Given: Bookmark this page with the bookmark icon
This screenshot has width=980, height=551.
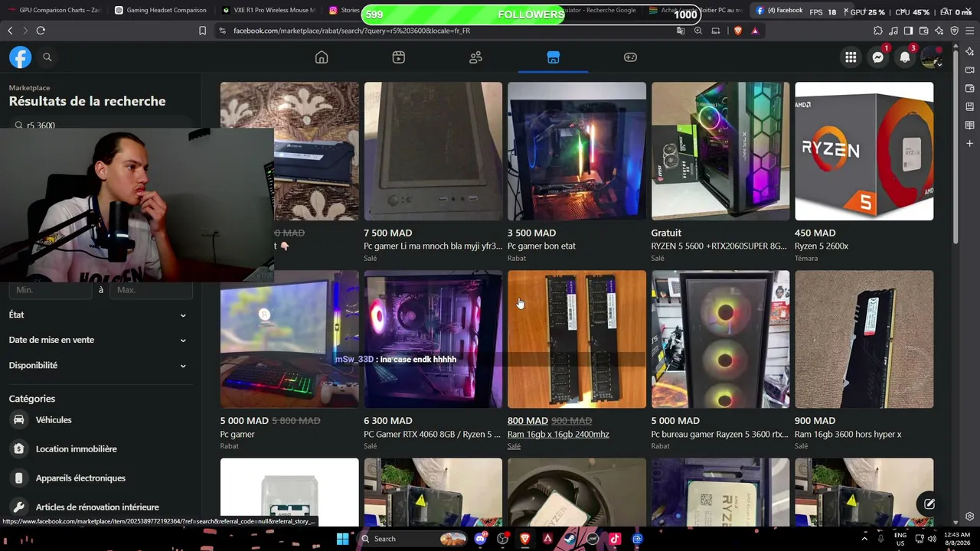Looking at the screenshot, I should [202, 31].
